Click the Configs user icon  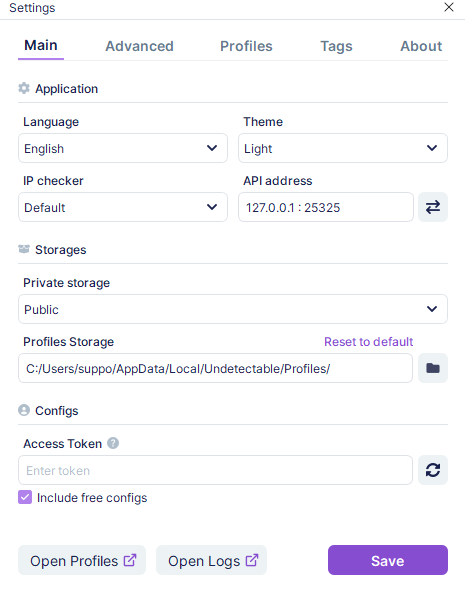point(24,410)
